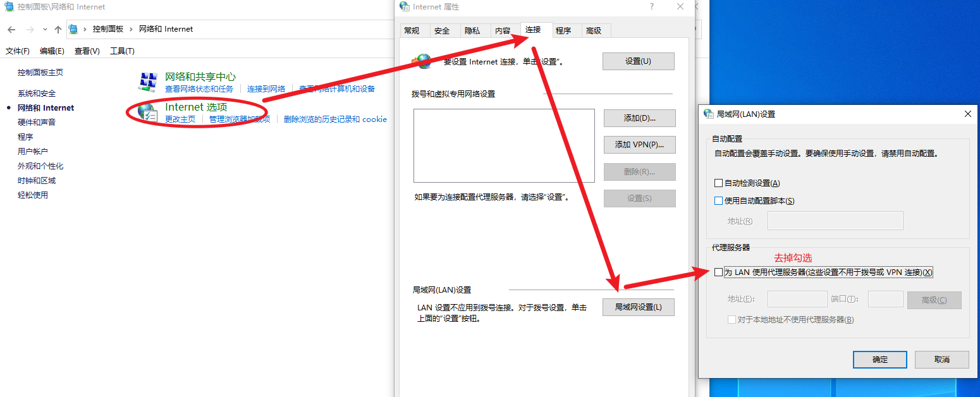The image size is (980, 397).
Task: Open the 查看(V) menu
Action: point(87,51)
